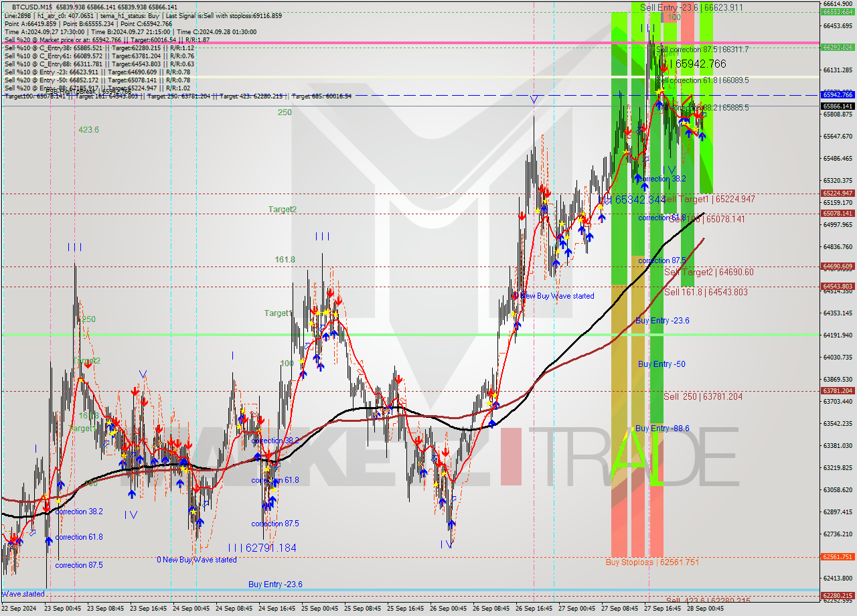Click the black 65866.141 current price tag
This screenshot has height=616, width=857.
tap(838, 106)
